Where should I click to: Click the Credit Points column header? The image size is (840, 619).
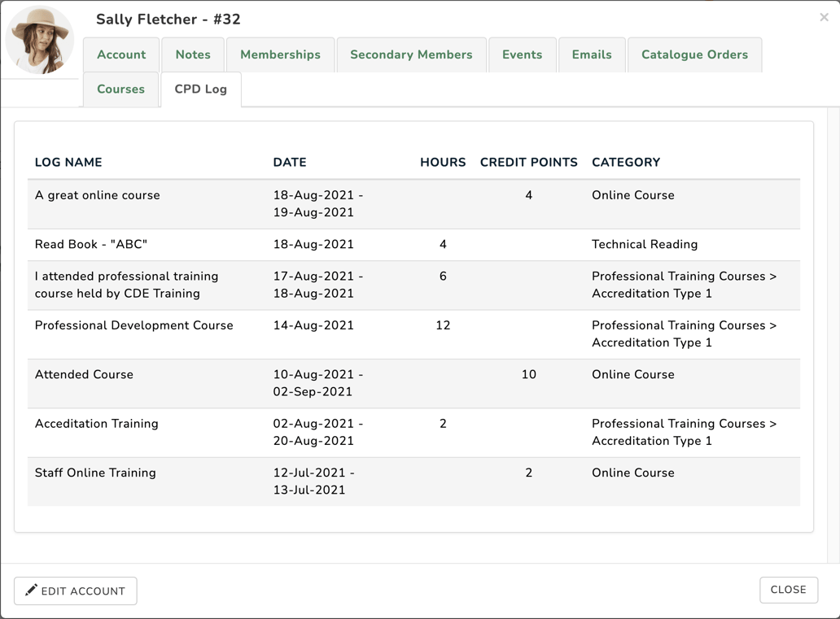tap(528, 163)
